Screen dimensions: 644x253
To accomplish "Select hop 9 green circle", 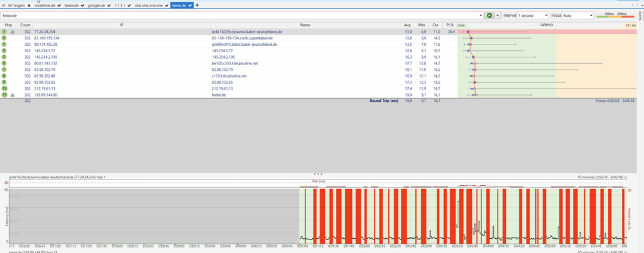I will pos(4,82).
